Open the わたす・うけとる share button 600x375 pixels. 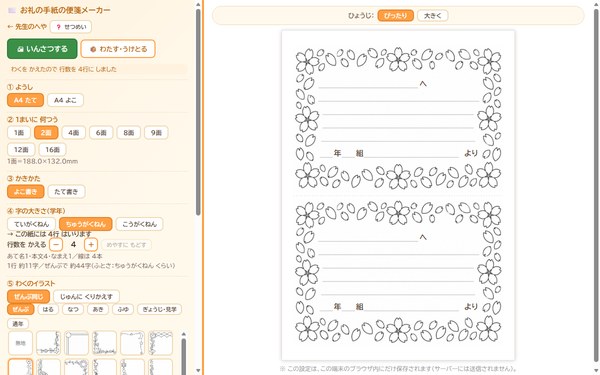pyautogui.click(x=118, y=49)
